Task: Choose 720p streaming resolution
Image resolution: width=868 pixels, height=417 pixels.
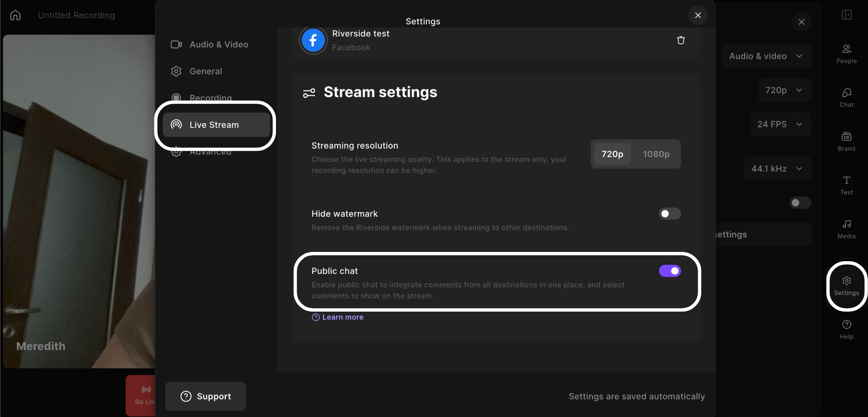Action: click(612, 154)
